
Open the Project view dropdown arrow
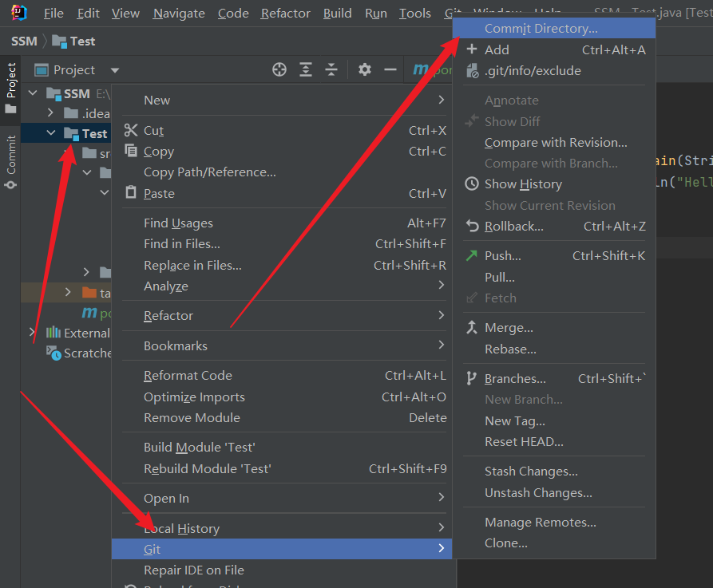pos(115,70)
